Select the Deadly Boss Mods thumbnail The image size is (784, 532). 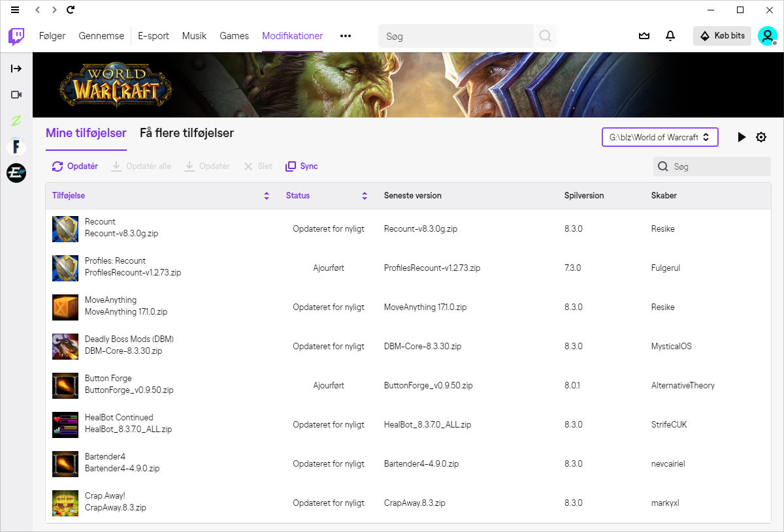point(65,347)
